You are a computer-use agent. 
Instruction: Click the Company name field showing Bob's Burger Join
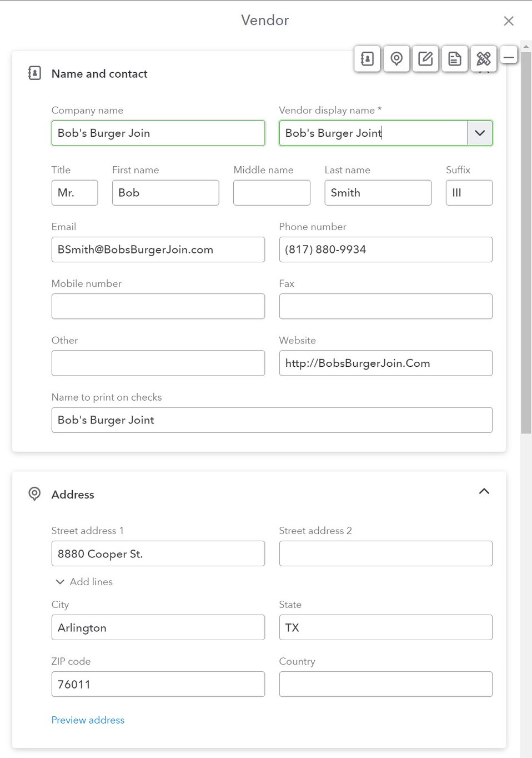[x=158, y=133]
